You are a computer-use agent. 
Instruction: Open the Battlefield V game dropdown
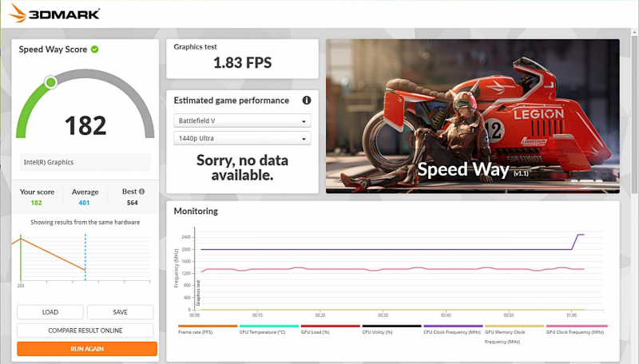[242, 121]
